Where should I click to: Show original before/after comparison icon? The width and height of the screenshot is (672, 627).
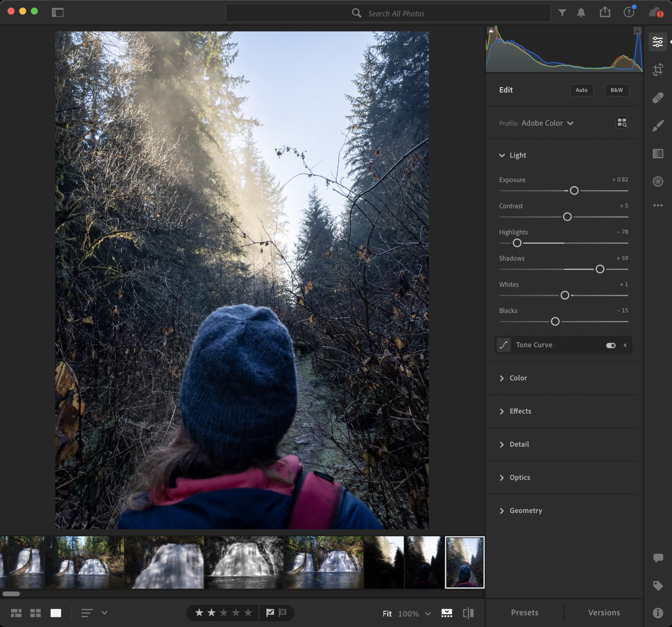click(x=468, y=613)
